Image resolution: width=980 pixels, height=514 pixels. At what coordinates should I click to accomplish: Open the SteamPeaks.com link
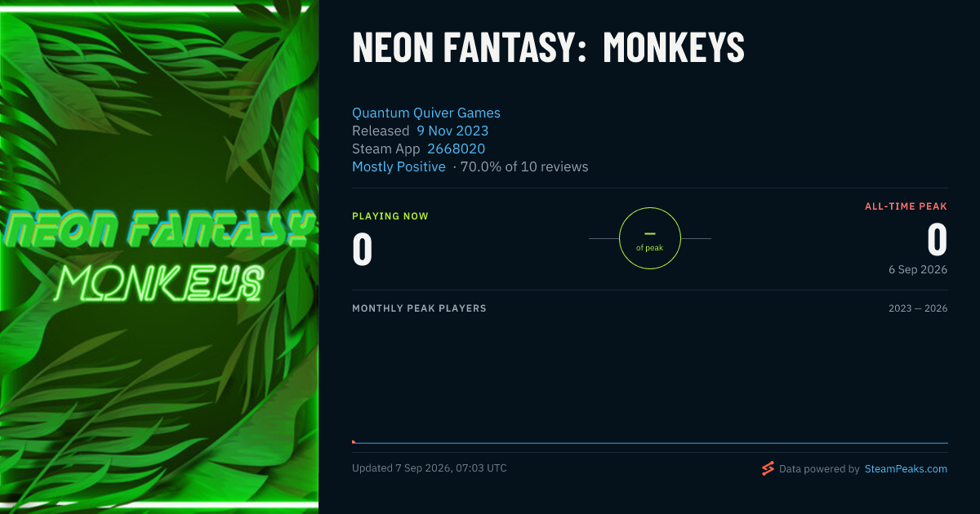[x=906, y=469]
